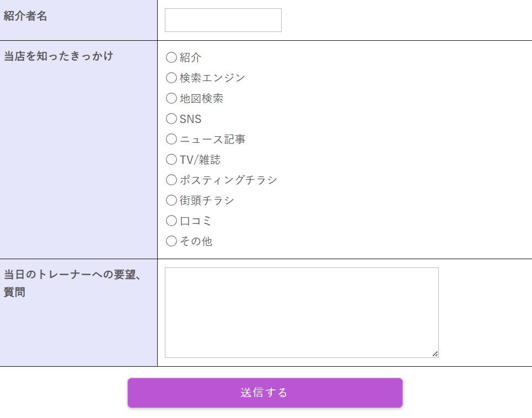Viewport: 532px width, 418px height.
Task: Click the 紹介者名 field label
Action: tap(25, 17)
